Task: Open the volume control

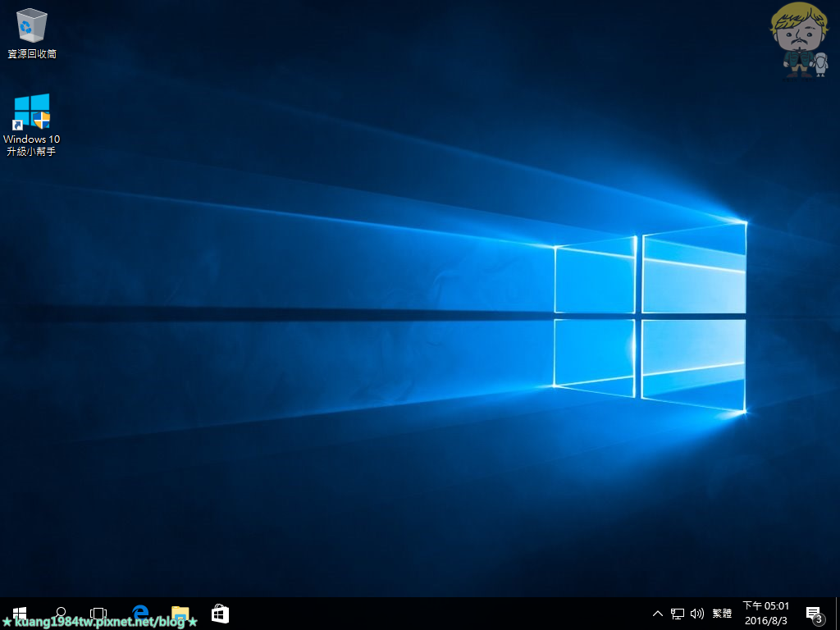Action: 697,614
